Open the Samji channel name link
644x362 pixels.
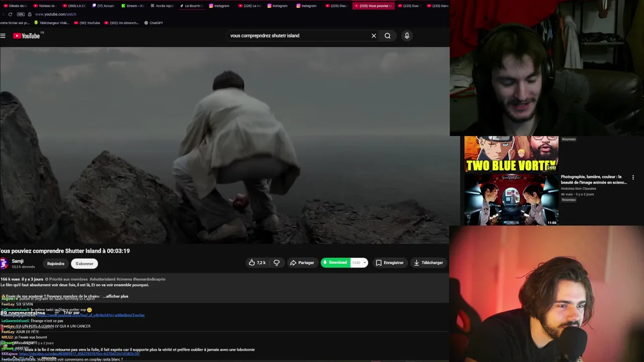(18, 261)
